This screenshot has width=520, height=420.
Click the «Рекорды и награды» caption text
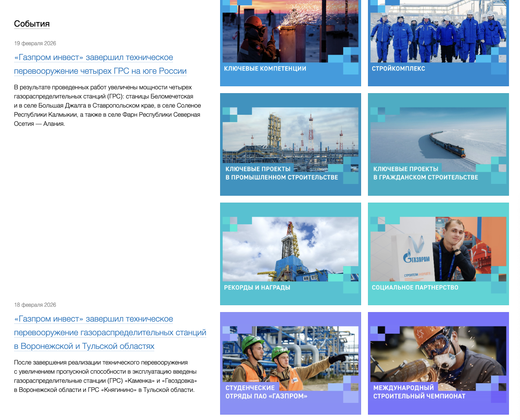(257, 288)
